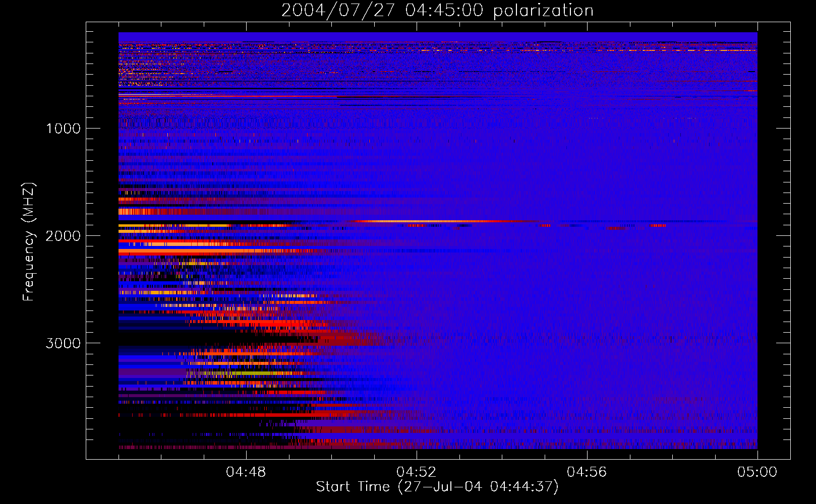Click the 1000 frequency tick label
Screen dimensions: 816x504
tap(64, 129)
